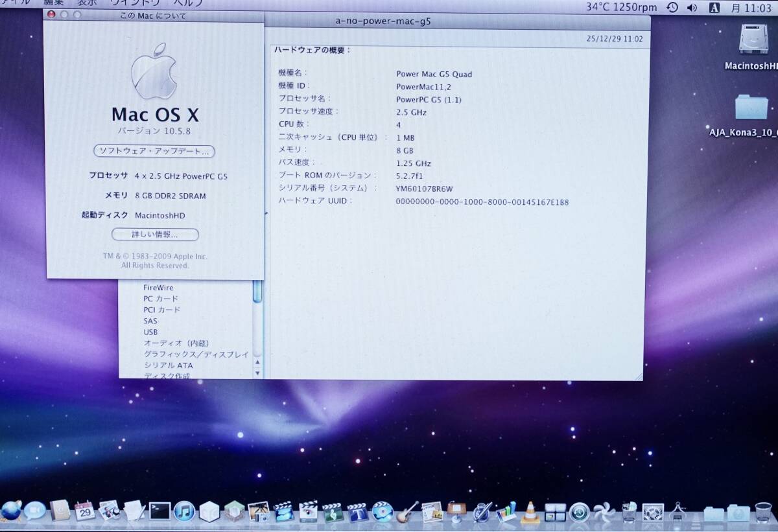Open System Profiler caliper Dock icon

pyautogui.click(x=678, y=511)
